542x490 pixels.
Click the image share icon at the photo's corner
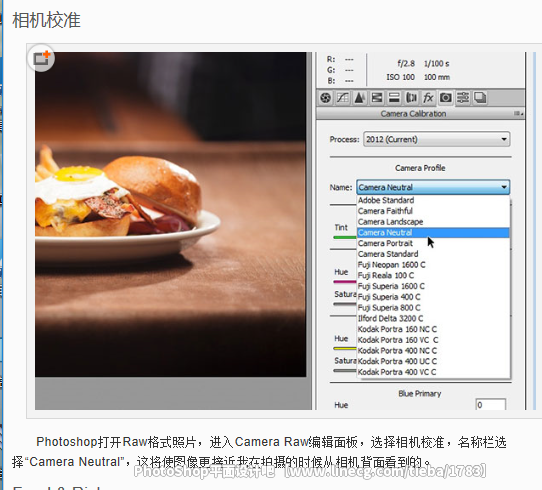(41, 58)
